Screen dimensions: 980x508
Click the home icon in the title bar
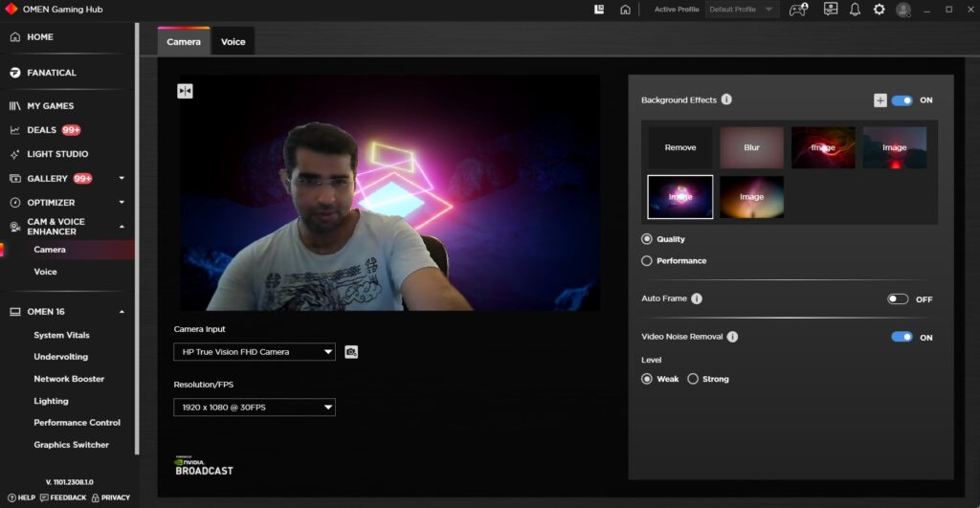coord(625,10)
